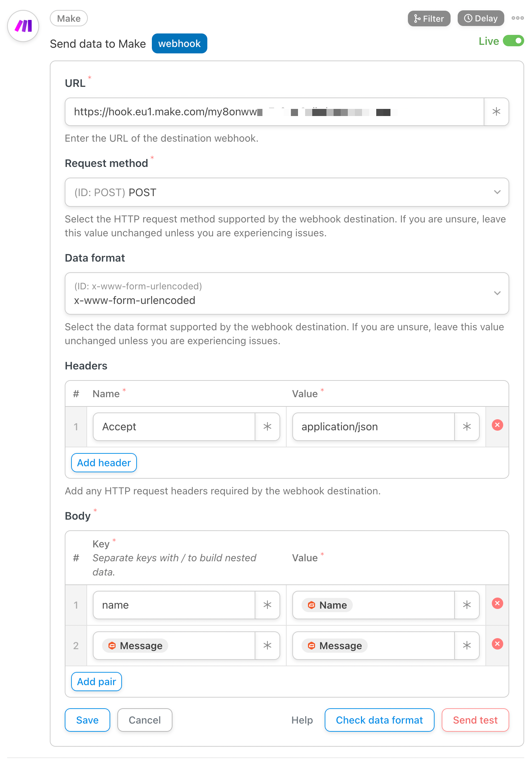Click the Make app logo icon

pos(23,26)
